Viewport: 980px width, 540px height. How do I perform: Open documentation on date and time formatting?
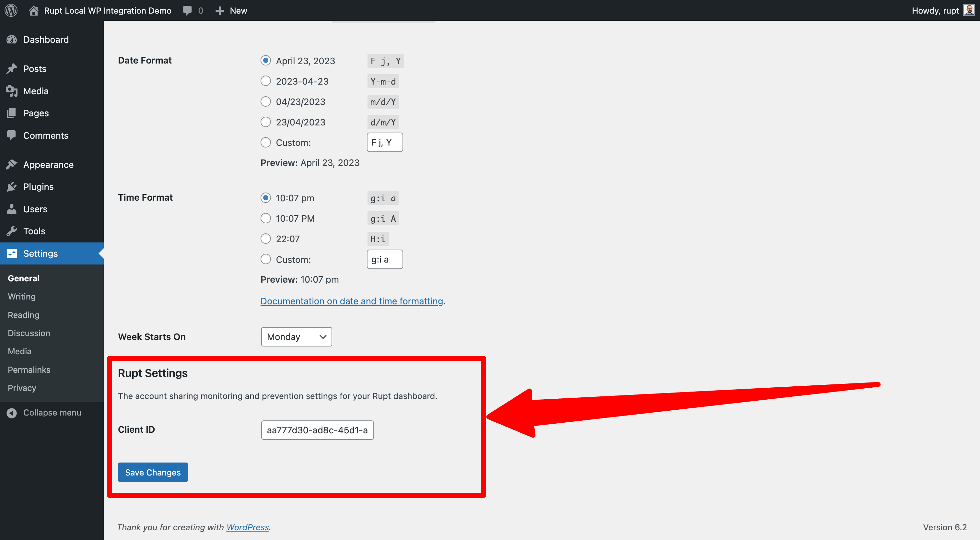[x=352, y=301]
